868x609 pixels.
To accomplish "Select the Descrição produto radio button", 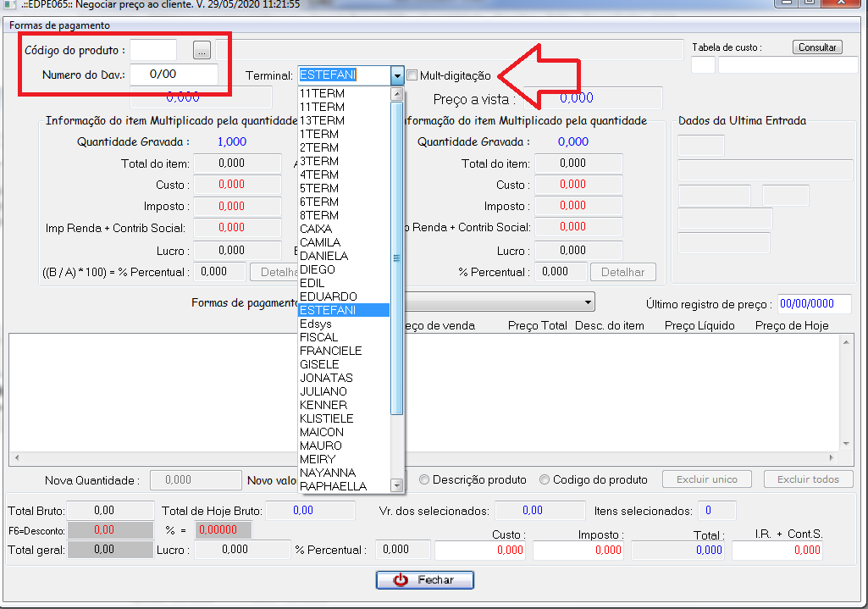I will tap(424, 479).
